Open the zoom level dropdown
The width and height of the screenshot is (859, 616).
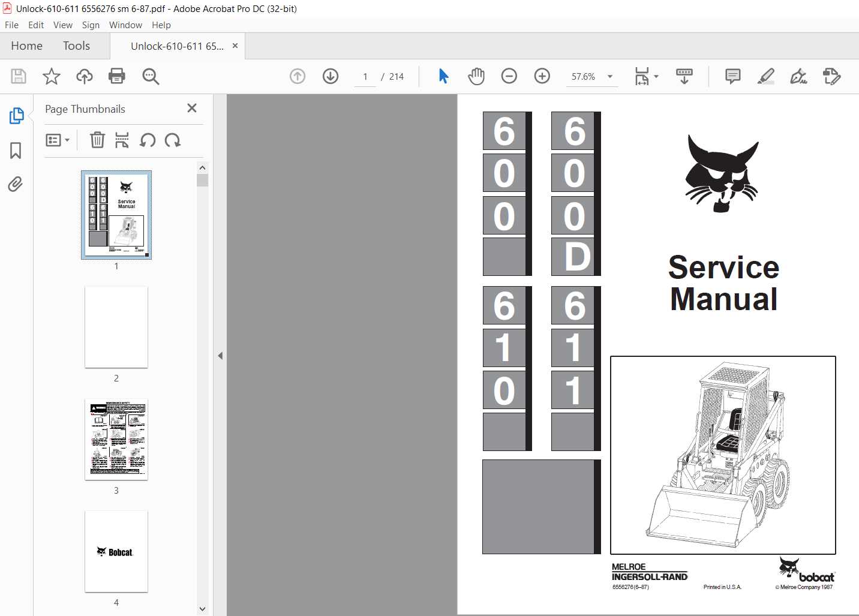click(610, 76)
